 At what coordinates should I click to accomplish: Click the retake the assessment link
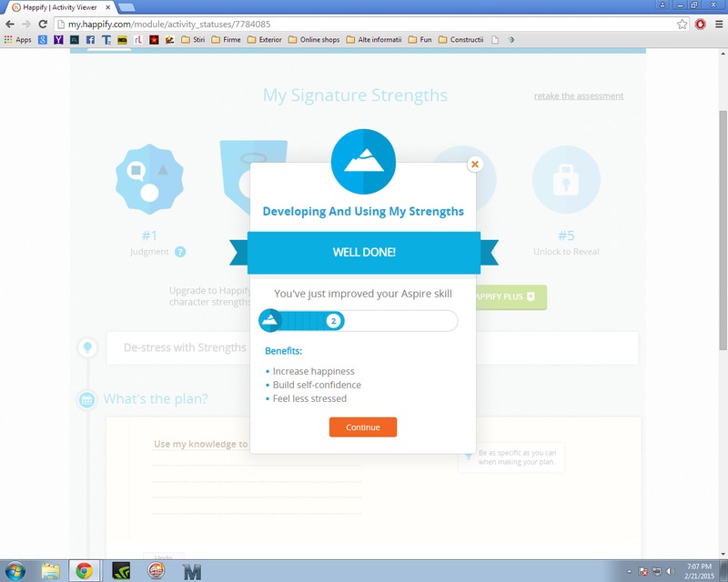(x=579, y=96)
